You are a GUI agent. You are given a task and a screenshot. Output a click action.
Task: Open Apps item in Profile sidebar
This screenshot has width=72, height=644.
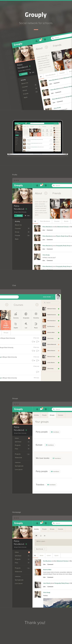pos(17,239)
